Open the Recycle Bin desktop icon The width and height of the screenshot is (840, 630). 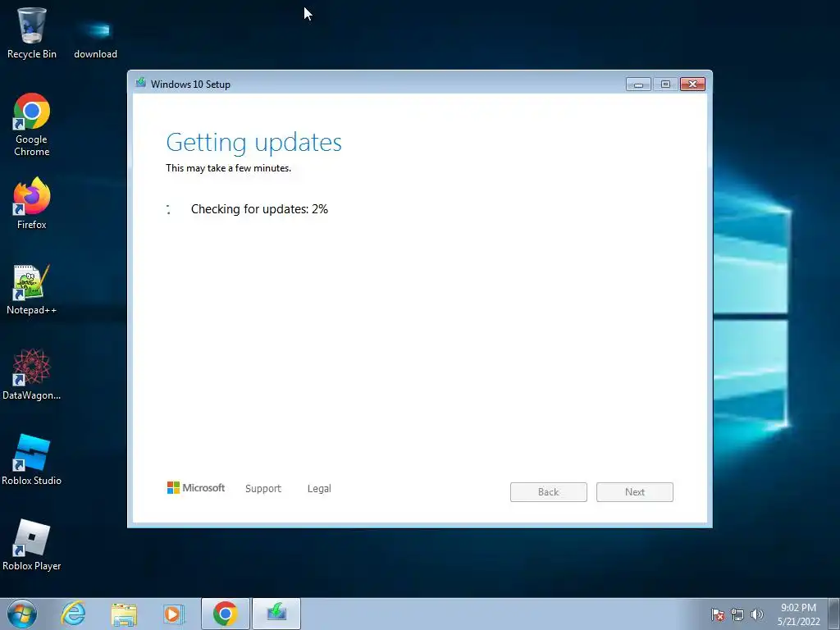point(32,33)
